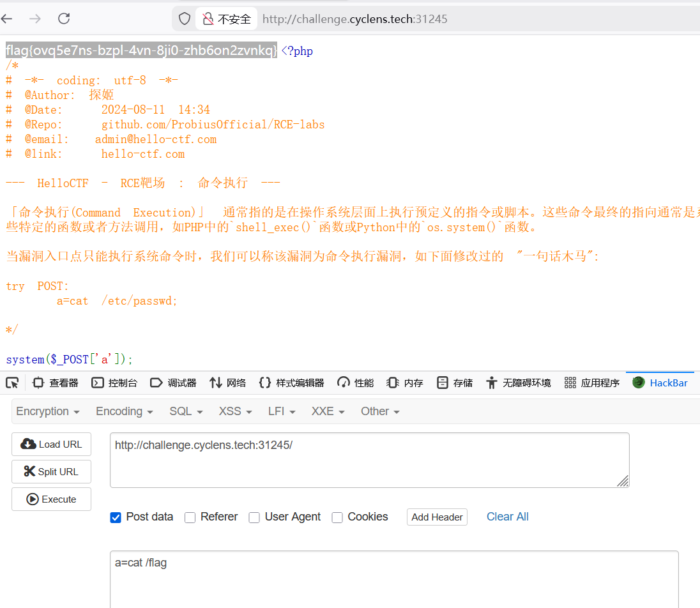This screenshot has width=700, height=608.
Task: Click the Split URL button
Action: [51, 471]
